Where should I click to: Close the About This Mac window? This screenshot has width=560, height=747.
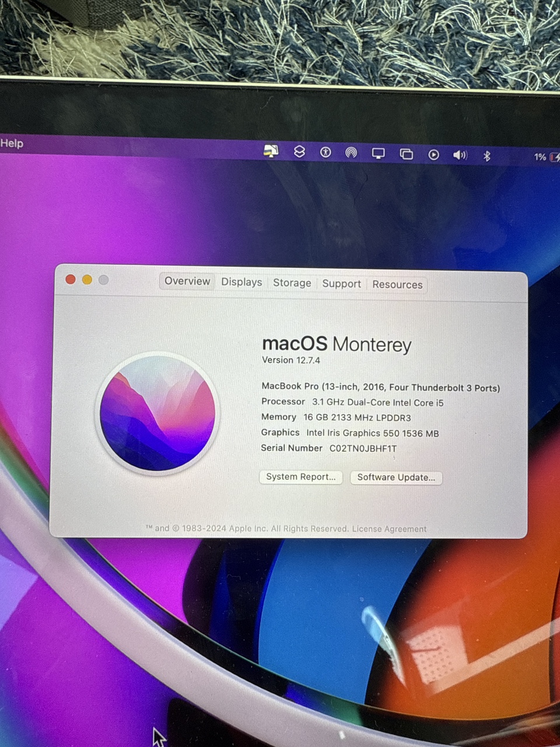71,279
